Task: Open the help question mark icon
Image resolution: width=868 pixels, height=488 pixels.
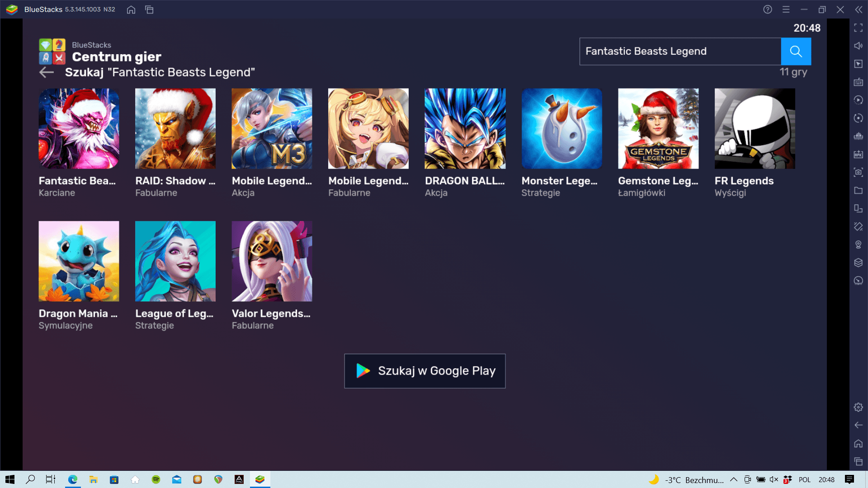Action: tap(768, 9)
